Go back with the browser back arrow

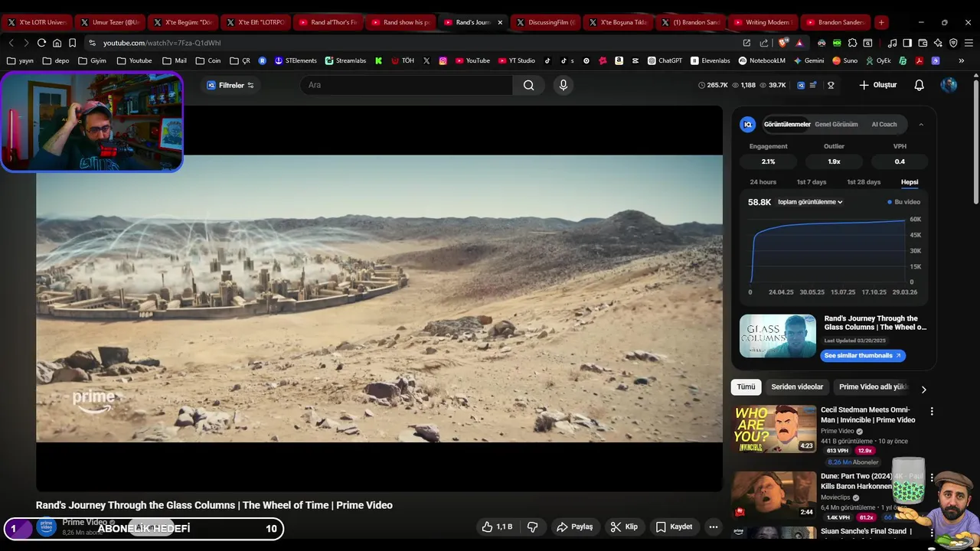(11, 43)
